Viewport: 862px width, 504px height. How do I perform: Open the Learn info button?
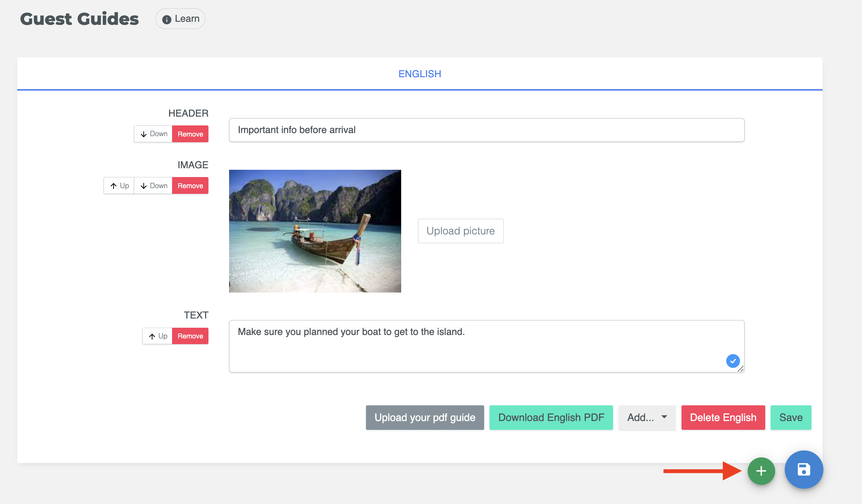click(x=181, y=19)
